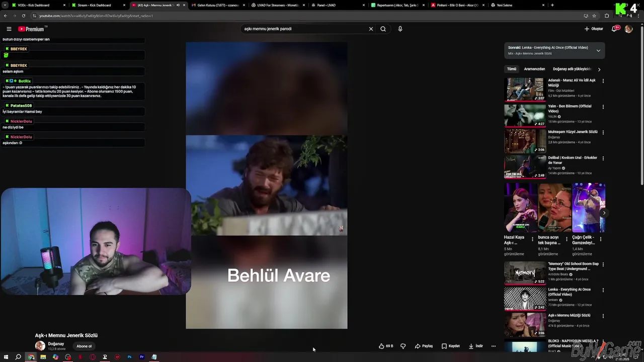Open options for Delibal Kıvılcım Ural video
The height and width of the screenshot is (362, 644).
603,158
